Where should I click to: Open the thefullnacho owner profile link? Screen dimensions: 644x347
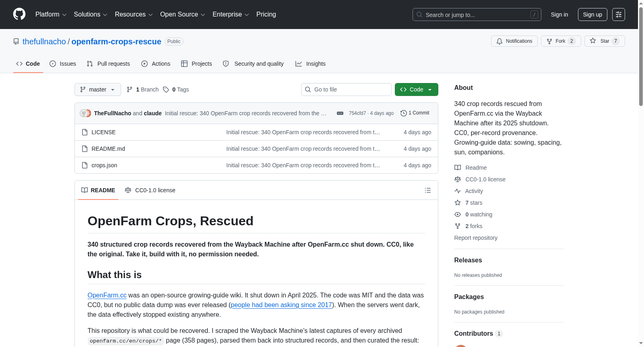44,42
